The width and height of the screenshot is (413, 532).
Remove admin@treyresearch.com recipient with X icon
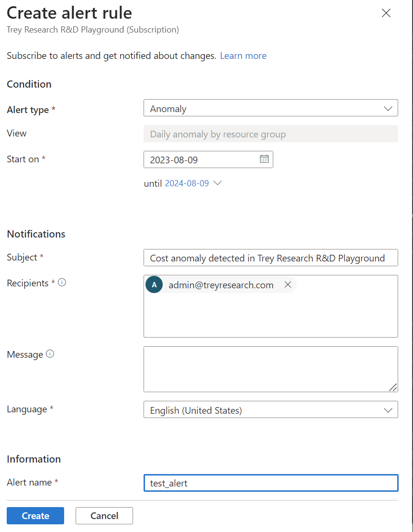[x=288, y=285]
